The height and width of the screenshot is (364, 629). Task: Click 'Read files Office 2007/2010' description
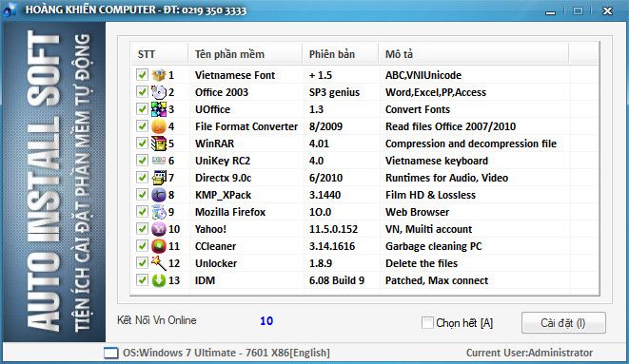[450, 126]
